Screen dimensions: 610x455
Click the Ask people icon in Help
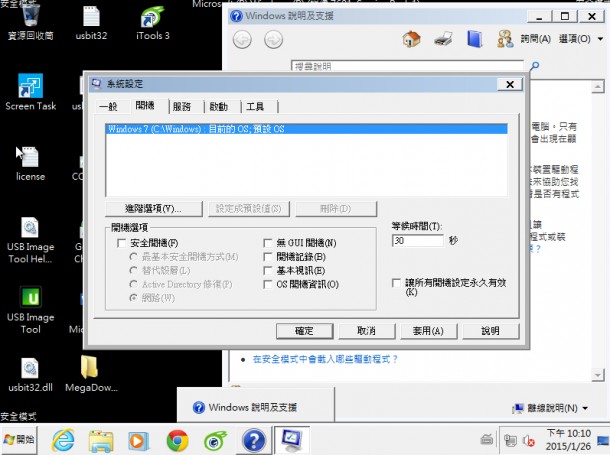[x=505, y=39]
